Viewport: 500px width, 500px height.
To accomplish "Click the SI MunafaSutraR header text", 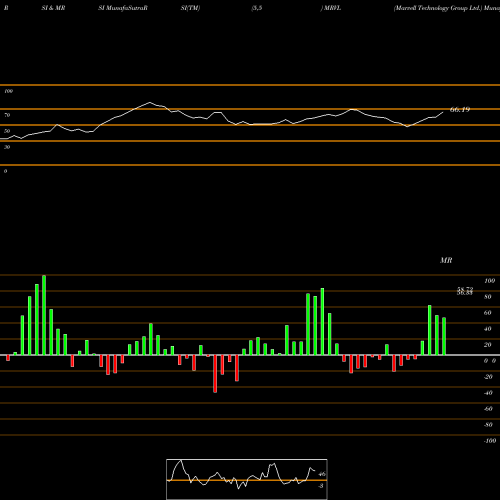I will (x=123, y=8).
